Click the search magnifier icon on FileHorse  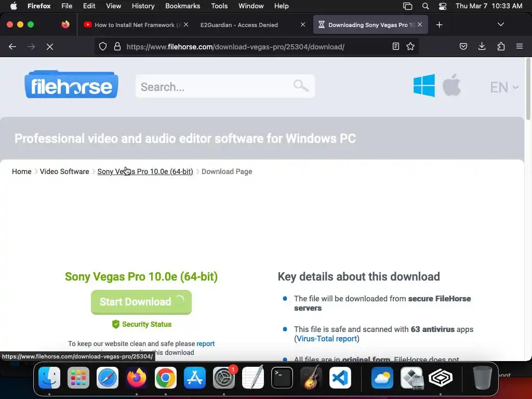click(x=301, y=86)
